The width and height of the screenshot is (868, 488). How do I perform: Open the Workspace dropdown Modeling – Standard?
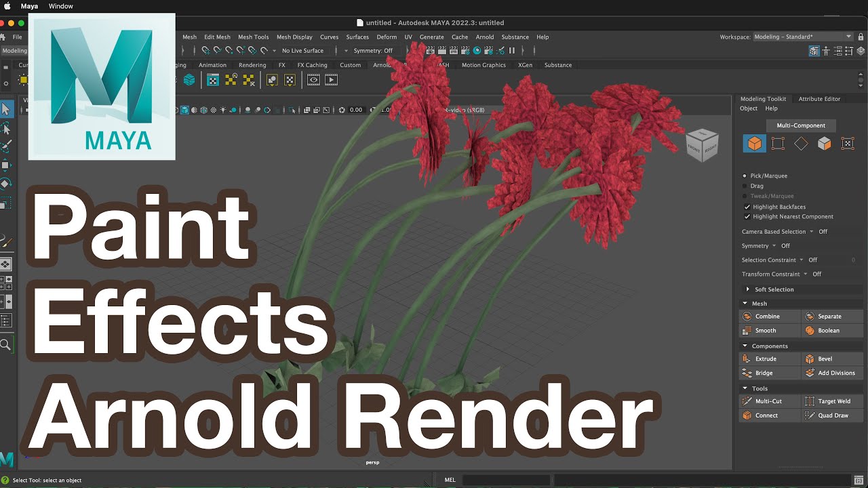803,37
